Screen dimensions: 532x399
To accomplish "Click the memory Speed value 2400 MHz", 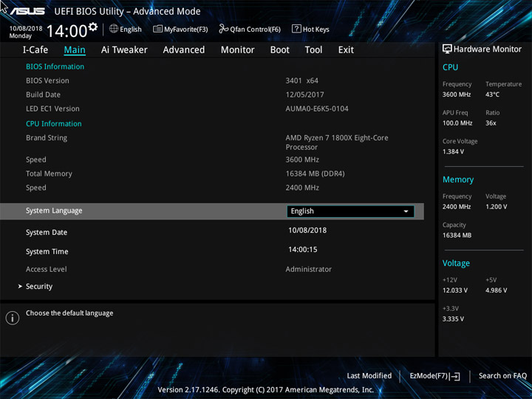I will pos(302,188).
